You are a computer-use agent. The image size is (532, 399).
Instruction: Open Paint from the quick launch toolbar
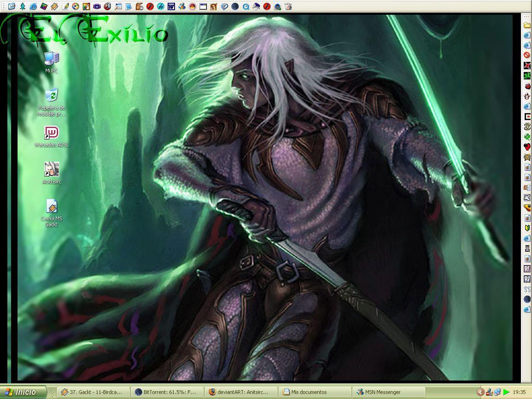point(87,6)
